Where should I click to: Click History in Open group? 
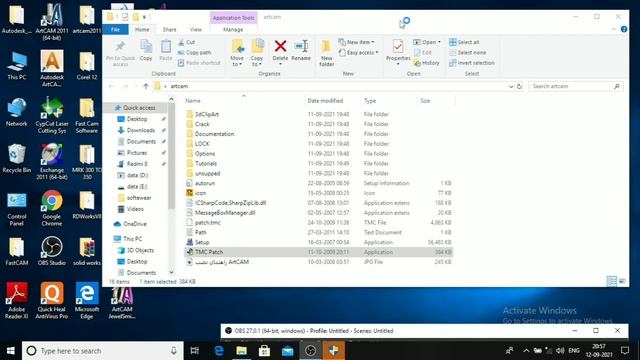pyautogui.click(x=426, y=63)
